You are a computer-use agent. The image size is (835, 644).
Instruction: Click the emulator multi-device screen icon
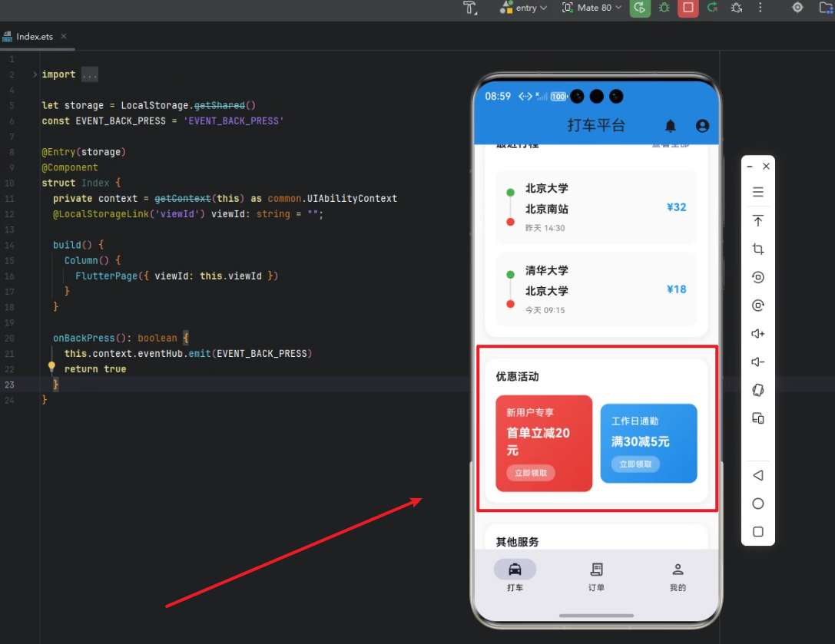757,418
